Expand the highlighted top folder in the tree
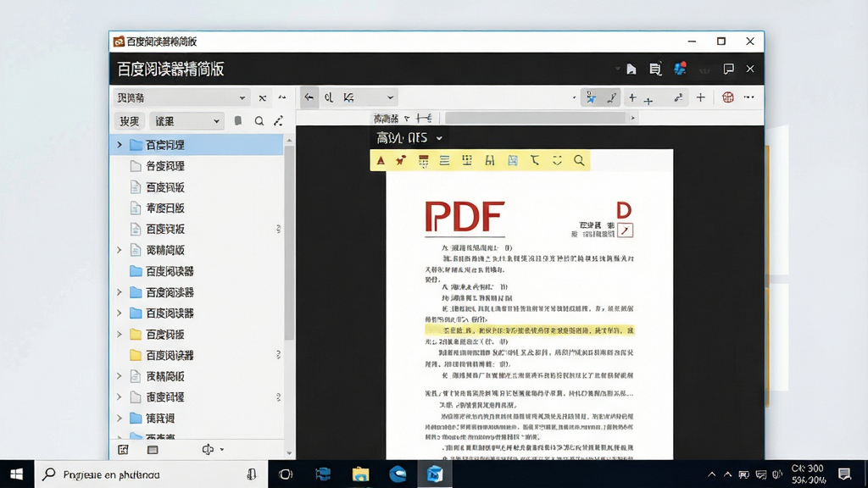Image resolution: width=868 pixels, height=488 pixels. [x=120, y=145]
